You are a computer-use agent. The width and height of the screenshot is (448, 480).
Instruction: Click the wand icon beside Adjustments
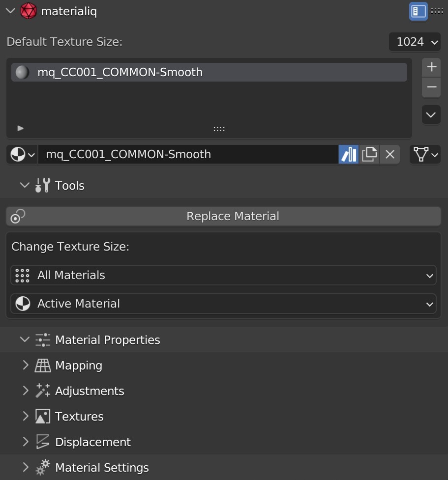(42, 391)
